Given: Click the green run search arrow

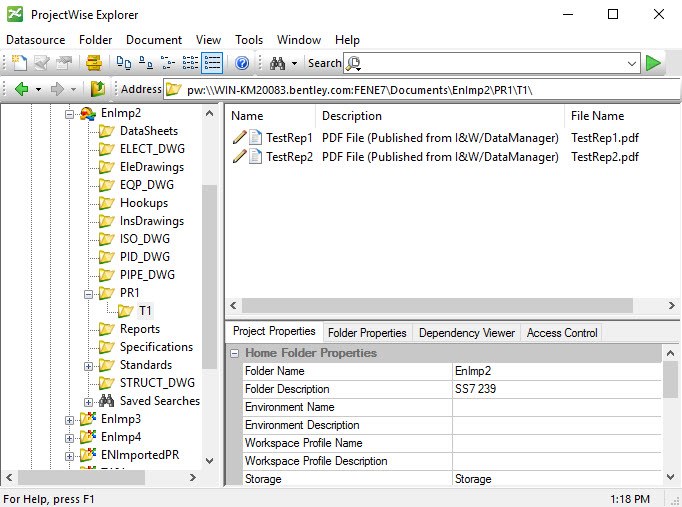Looking at the screenshot, I should pos(653,63).
